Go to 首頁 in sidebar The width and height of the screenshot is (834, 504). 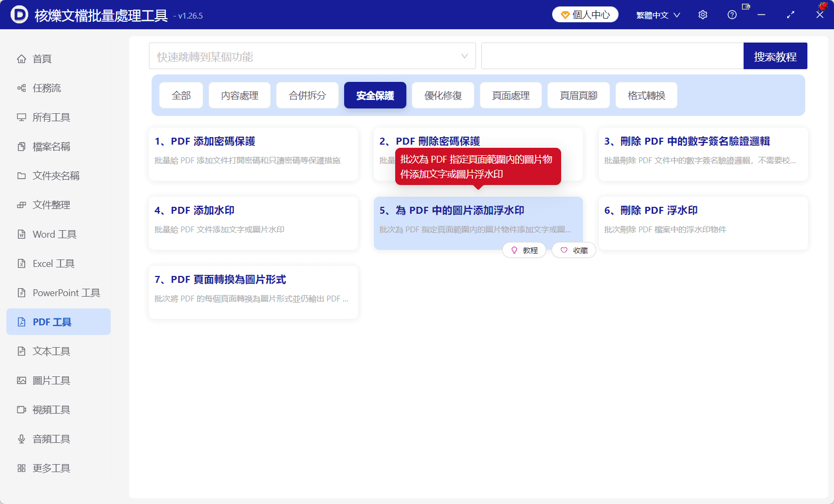(x=59, y=58)
